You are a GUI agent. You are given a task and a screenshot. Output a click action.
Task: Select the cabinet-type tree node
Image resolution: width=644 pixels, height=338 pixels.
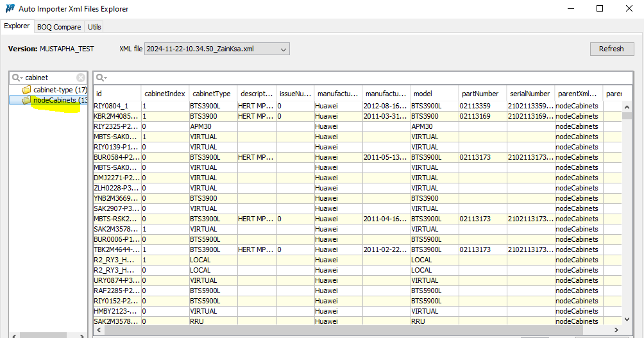coord(60,90)
